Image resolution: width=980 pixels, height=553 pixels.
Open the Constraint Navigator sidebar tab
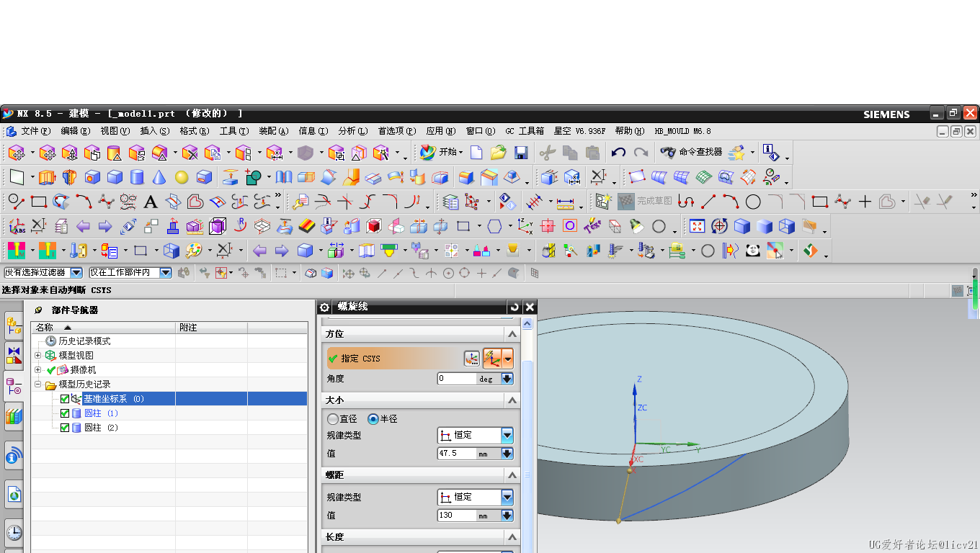(x=14, y=355)
